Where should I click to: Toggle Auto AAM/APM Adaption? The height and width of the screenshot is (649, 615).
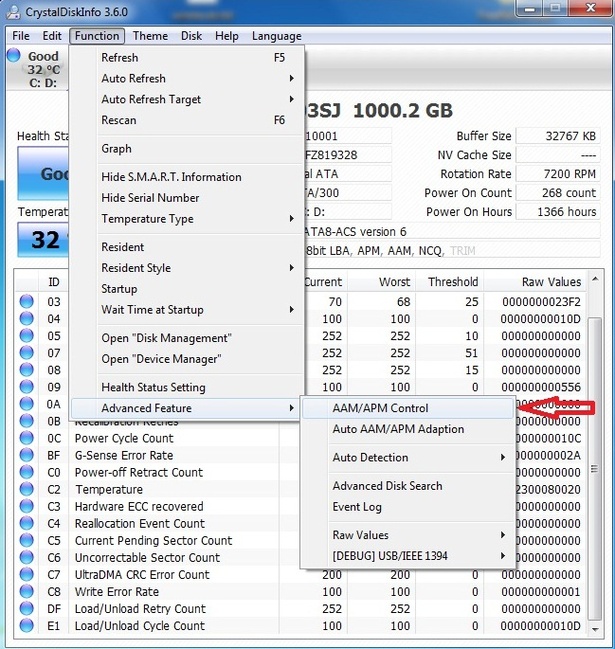coord(408,429)
